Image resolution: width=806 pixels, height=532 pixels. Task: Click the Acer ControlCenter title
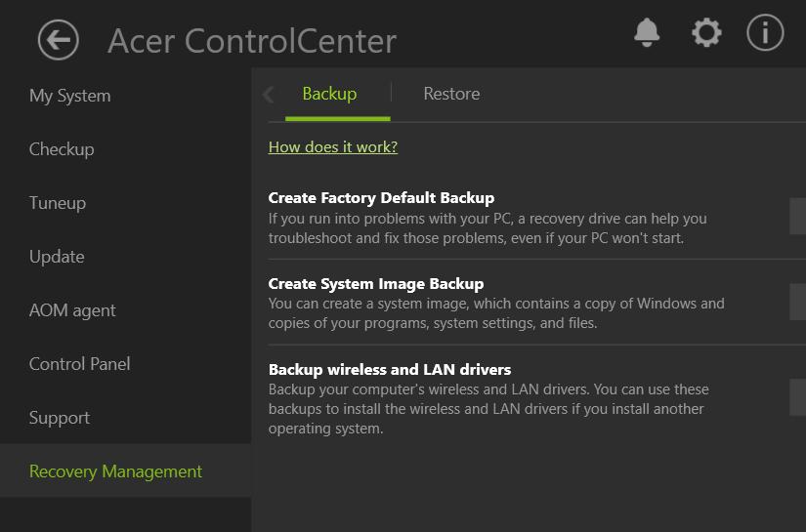[252, 41]
